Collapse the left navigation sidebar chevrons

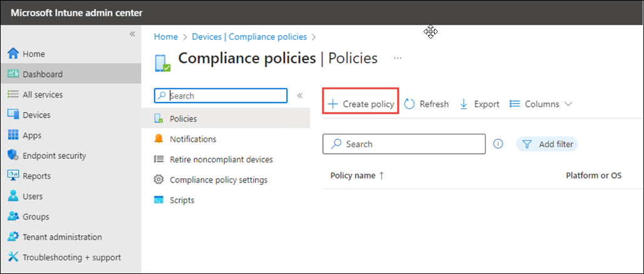132,34
